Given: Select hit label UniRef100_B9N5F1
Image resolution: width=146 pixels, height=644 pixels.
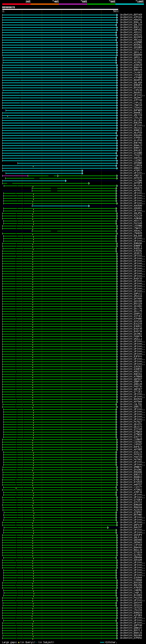Looking at the screenshot, I should pos(131,246).
